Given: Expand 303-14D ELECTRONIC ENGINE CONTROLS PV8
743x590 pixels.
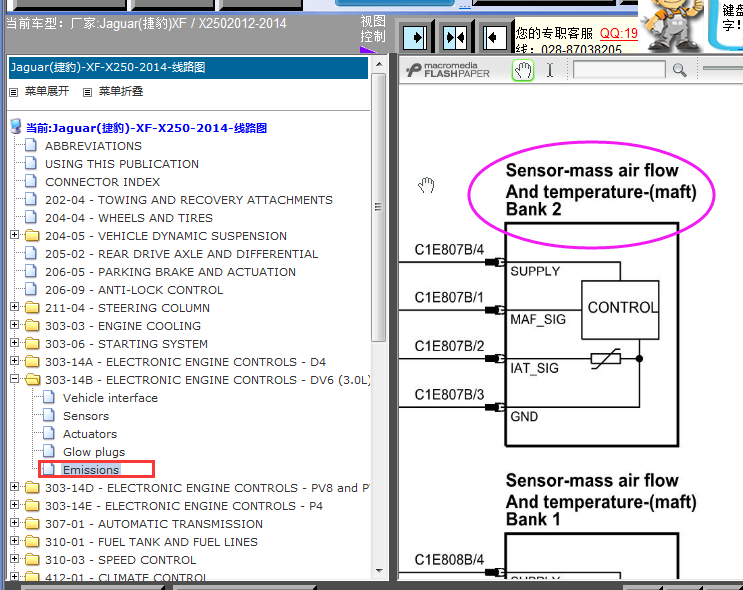Looking at the screenshot, I should point(15,487).
